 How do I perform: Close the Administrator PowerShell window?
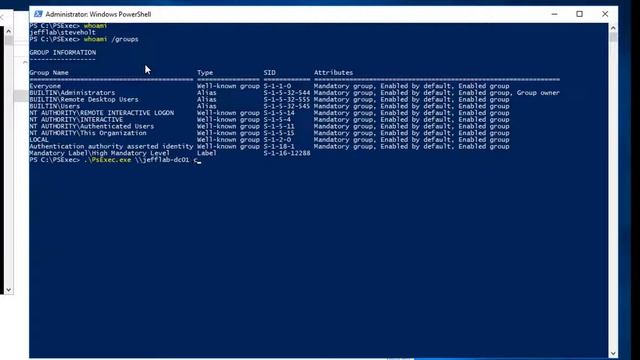(605, 14)
